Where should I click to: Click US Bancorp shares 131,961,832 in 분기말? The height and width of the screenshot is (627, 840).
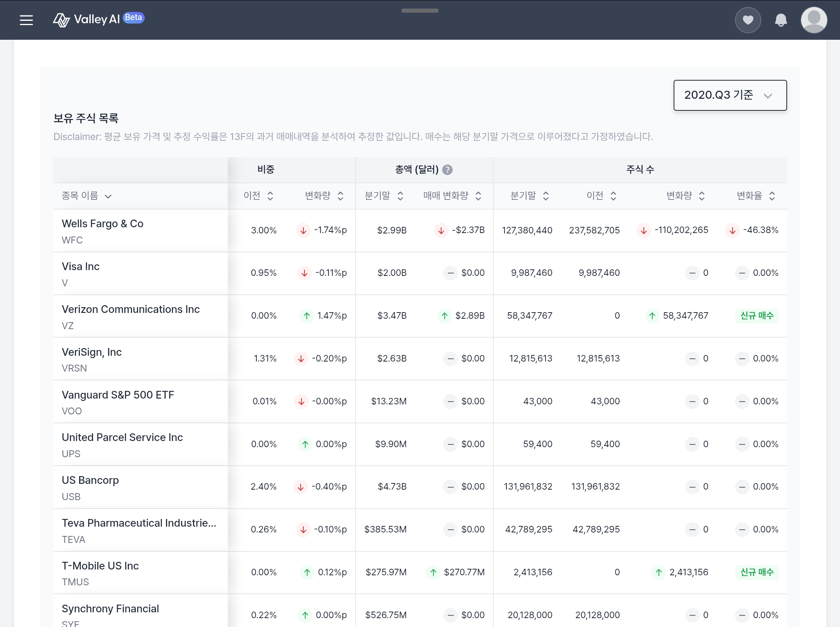528,487
